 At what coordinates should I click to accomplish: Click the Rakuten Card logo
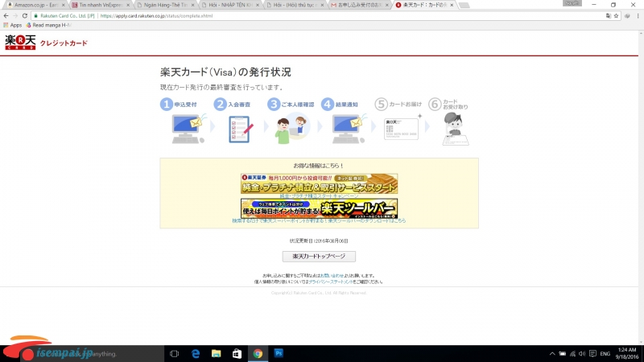pyautogui.click(x=20, y=43)
